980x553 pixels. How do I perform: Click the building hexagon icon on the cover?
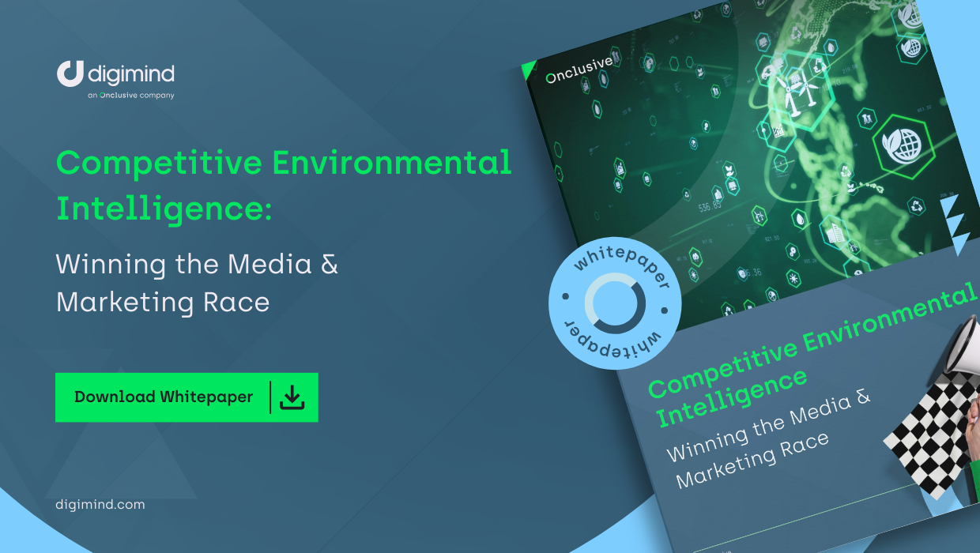pos(835,233)
